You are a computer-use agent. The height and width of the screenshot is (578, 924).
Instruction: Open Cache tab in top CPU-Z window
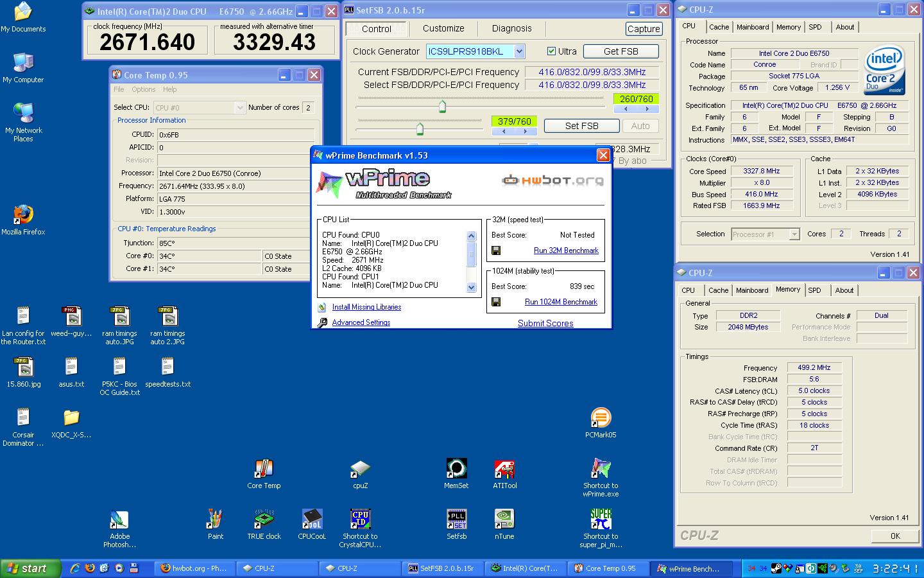tap(719, 27)
